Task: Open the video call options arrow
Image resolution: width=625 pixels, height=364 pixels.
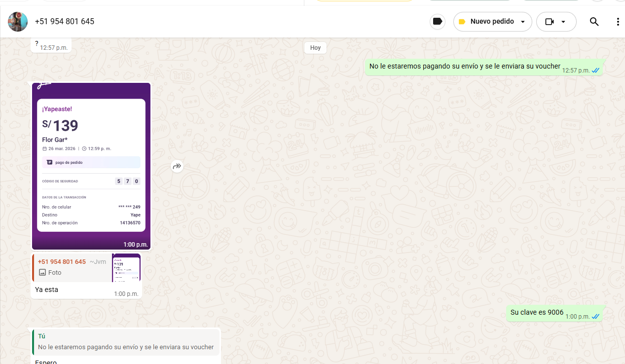Action: point(563,22)
